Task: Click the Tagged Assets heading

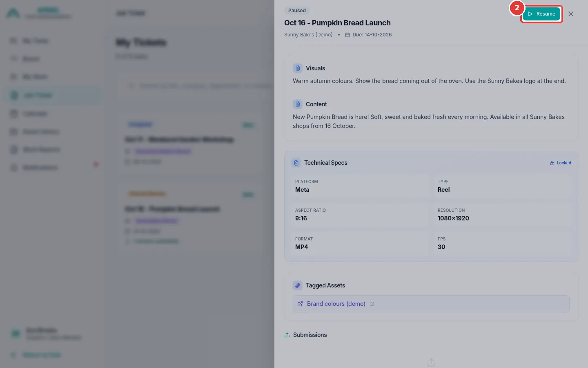Action: [325, 285]
